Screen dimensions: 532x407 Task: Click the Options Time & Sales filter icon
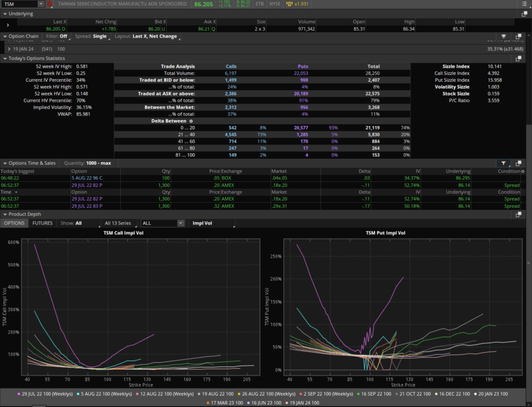(x=504, y=163)
